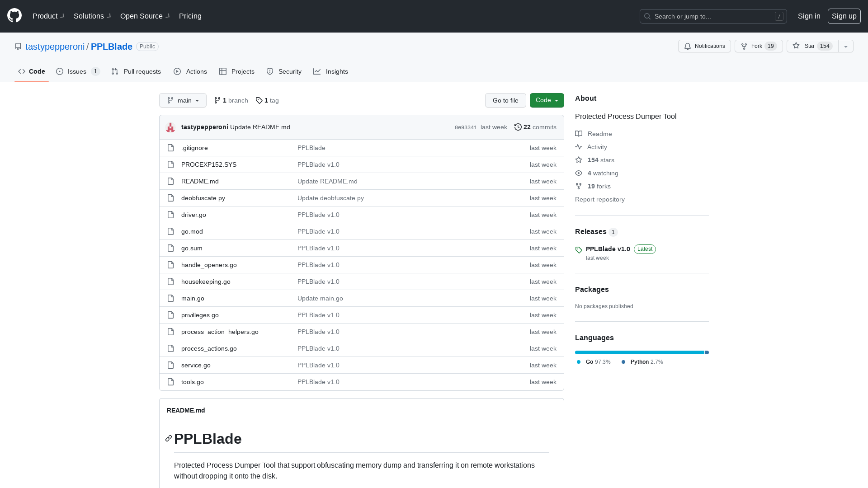Click the tag icon beside PPLBlade v1.0 release
This screenshot has width=868, height=488.
[579, 250]
